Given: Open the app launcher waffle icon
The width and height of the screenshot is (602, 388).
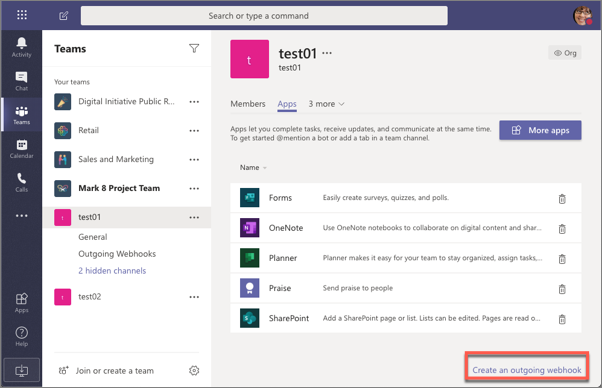Looking at the screenshot, I should (22, 15).
